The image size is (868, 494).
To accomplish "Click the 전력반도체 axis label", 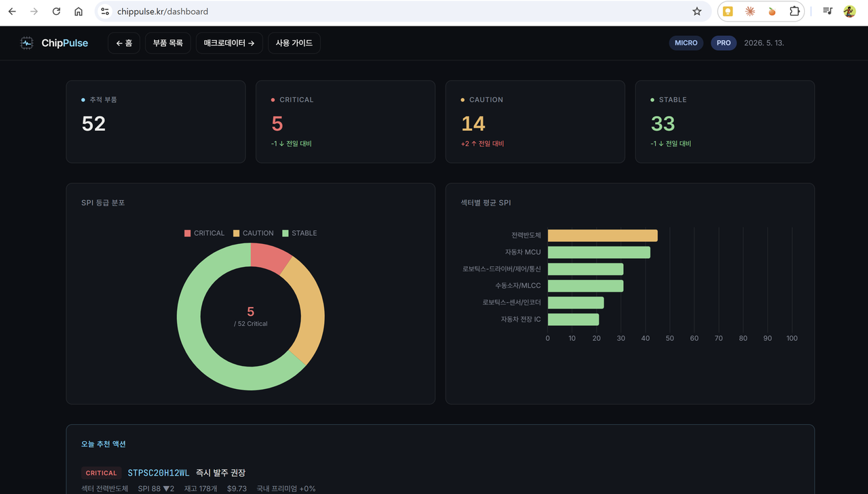I will [x=526, y=235].
